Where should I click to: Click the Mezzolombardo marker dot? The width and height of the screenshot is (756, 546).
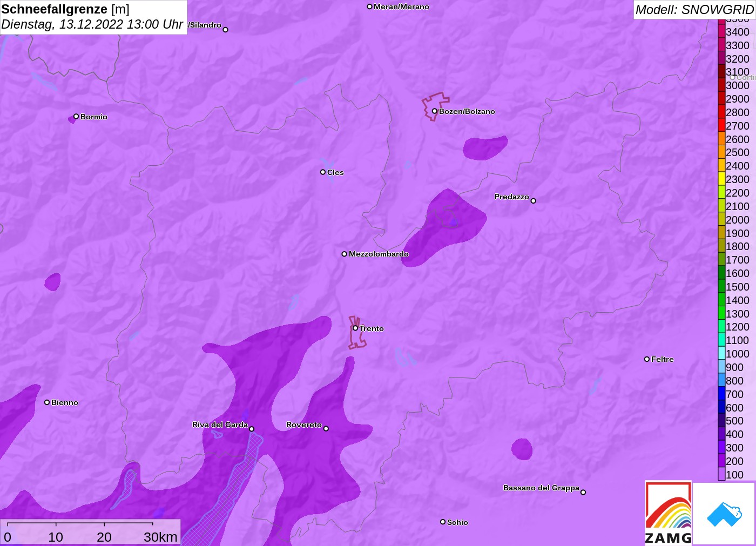pos(344,254)
